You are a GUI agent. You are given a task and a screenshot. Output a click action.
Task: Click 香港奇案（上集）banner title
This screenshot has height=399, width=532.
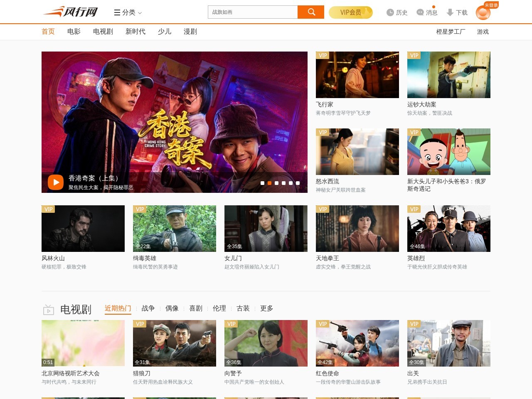click(95, 178)
